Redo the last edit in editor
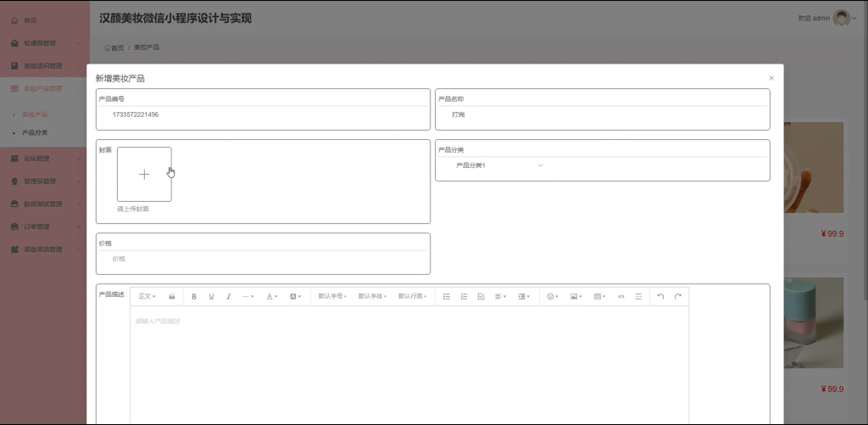This screenshot has width=868, height=425. tap(677, 296)
